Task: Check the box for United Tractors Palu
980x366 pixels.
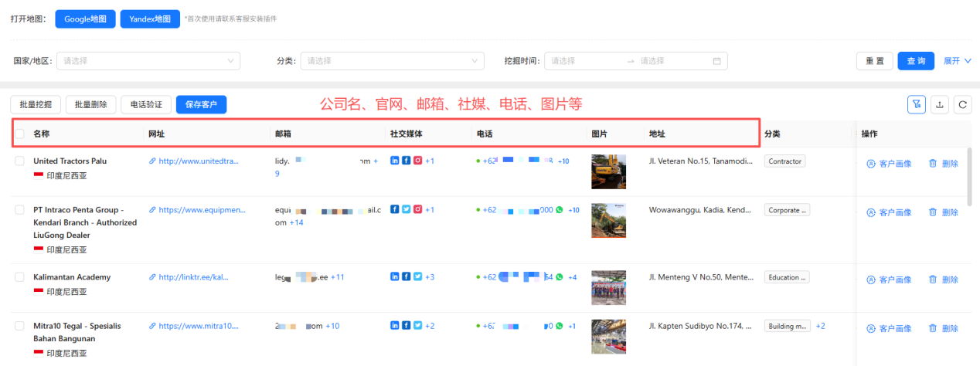Action: [20, 161]
